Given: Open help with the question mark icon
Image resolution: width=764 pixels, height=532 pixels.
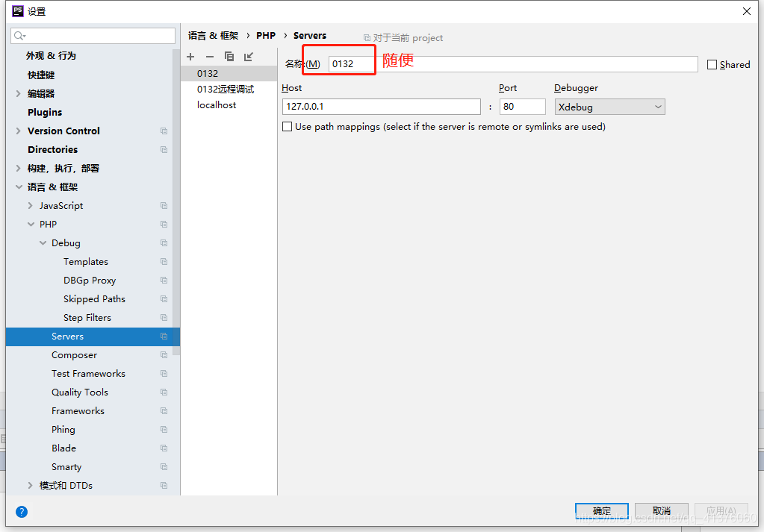Looking at the screenshot, I should point(22,512).
